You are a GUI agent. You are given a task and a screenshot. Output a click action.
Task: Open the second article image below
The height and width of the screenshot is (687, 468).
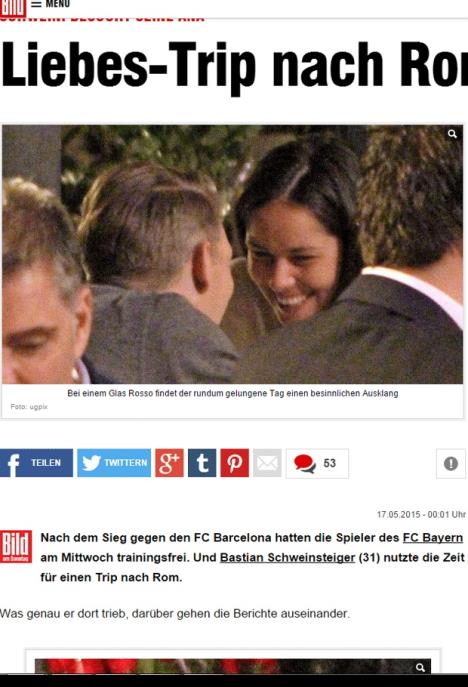coord(232,666)
